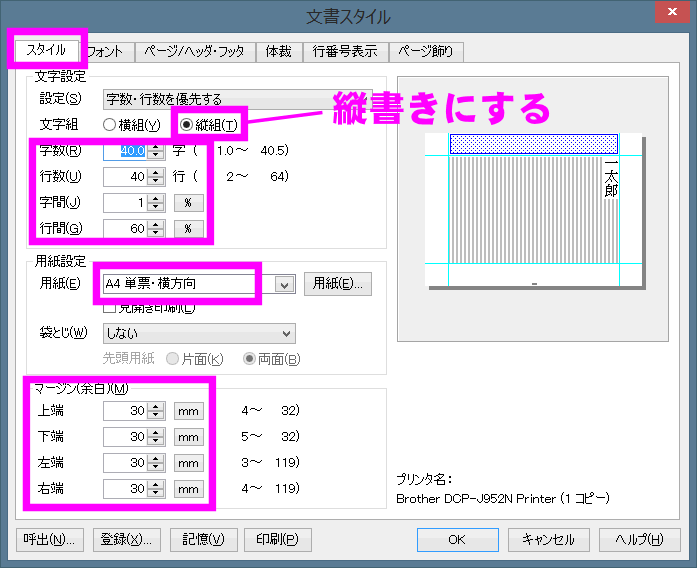Screen dimensions: 697x568
Task: Switch to the フォント tab
Action: coord(108,51)
